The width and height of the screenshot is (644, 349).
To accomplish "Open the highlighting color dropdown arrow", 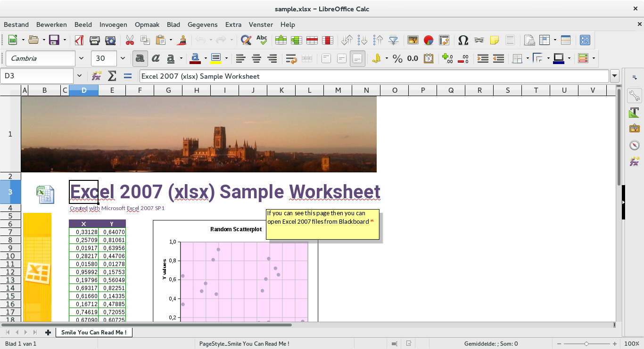I will pos(226,58).
